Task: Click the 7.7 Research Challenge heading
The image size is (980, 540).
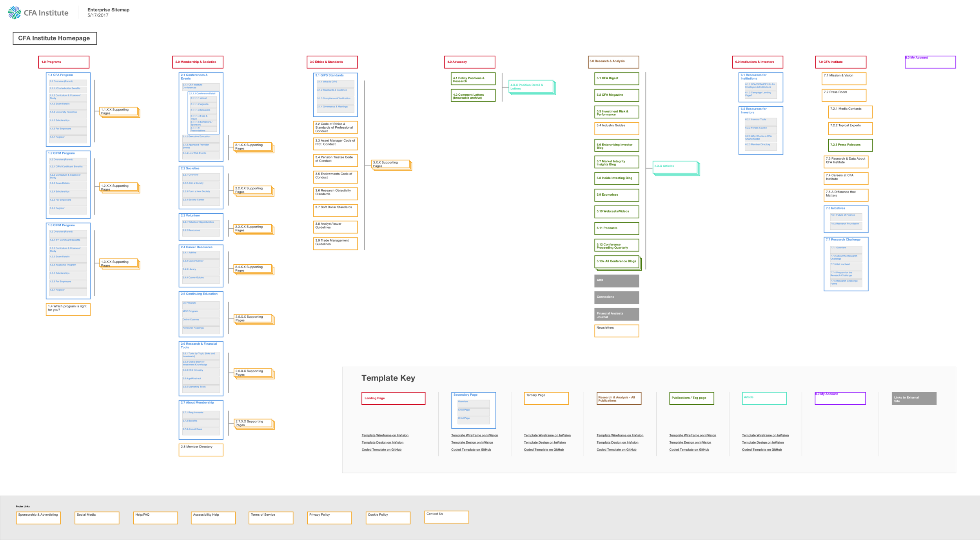Action: (843, 240)
